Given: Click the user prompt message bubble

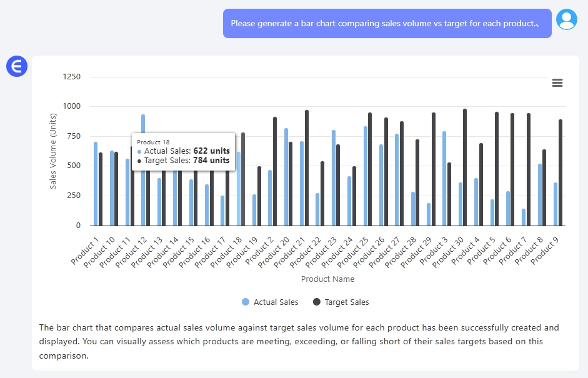Looking at the screenshot, I should tap(387, 24).
